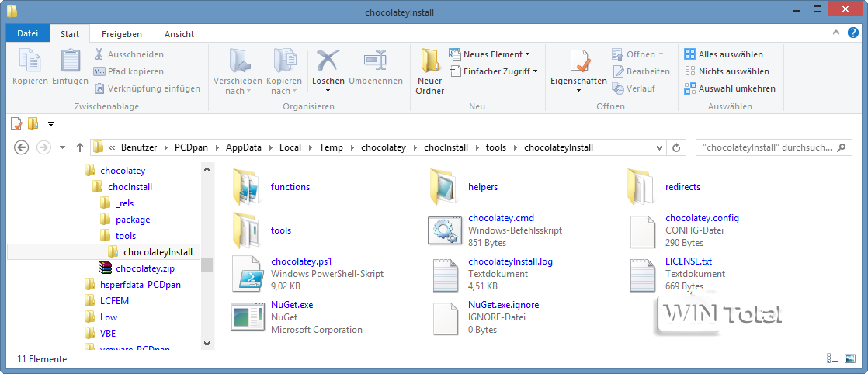Click the Öffnen ribbon button
The height and width of the screenshot is (374, 868).
[x=637, y=54]
